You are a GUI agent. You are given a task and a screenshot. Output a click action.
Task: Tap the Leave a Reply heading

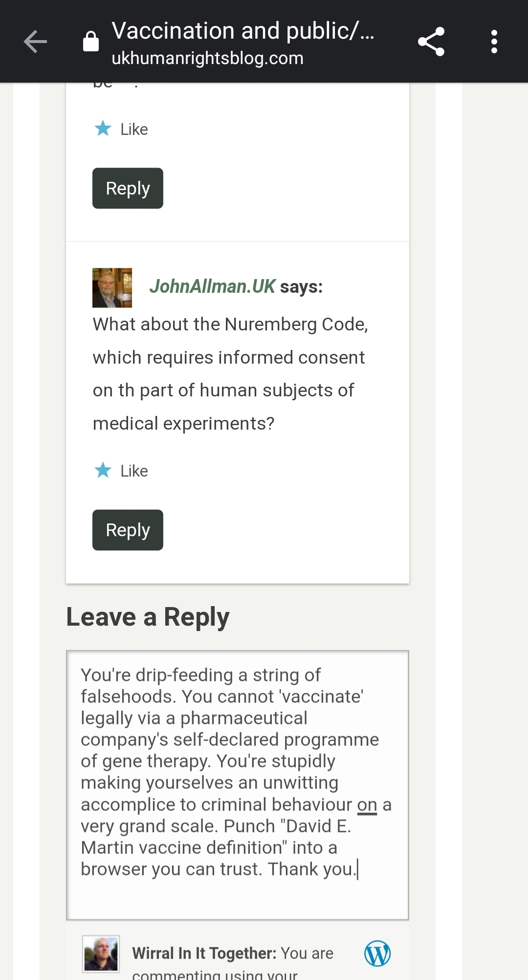[x=148, y=616]
